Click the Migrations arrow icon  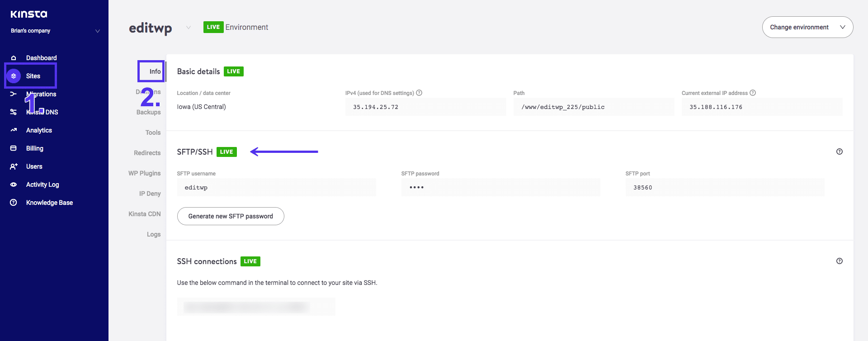pyautogui.click(x=14, y=94)
